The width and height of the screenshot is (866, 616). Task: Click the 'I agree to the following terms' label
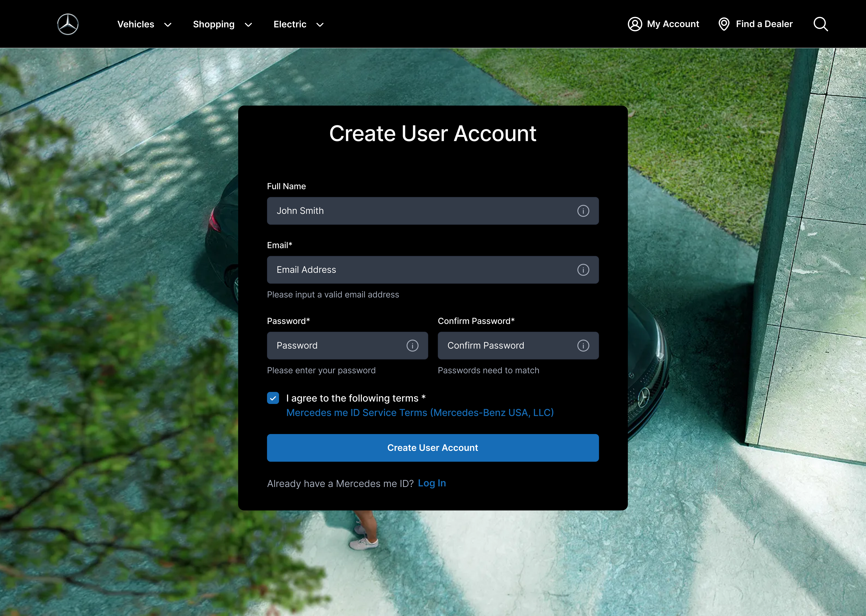pyautogui.click(x=356, y=398)
